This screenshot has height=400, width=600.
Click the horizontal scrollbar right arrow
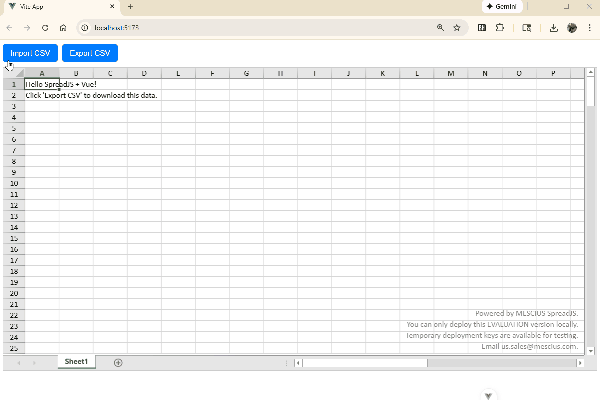coord(580,363)
